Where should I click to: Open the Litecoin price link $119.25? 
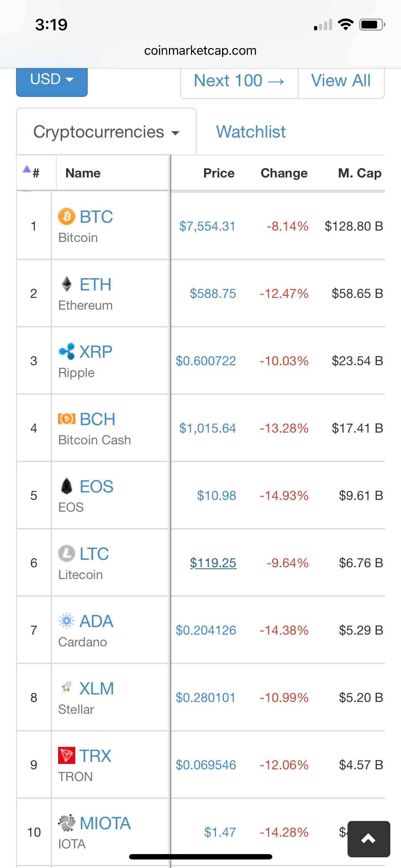(213, 563)
